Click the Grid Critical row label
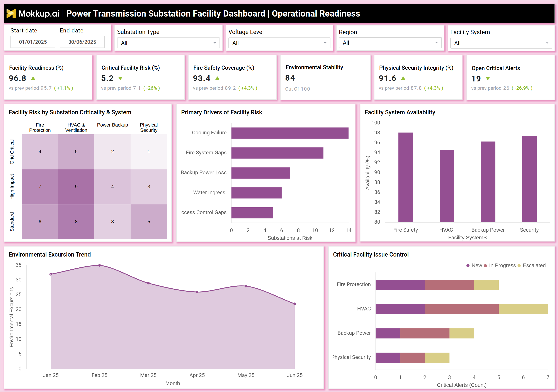The image size is (558, 392). click(x=12, y=152)
